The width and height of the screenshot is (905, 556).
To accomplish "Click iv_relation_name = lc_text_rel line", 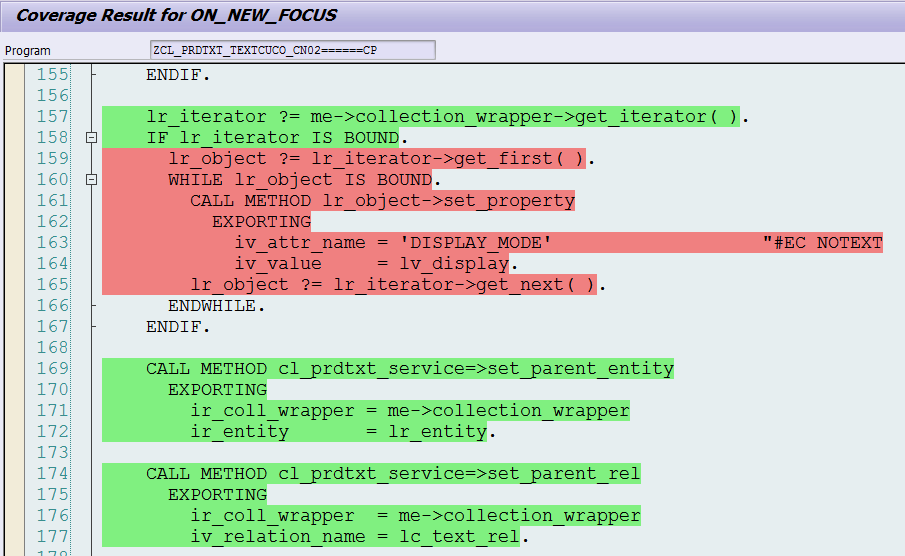I will [x=360, y=537].
